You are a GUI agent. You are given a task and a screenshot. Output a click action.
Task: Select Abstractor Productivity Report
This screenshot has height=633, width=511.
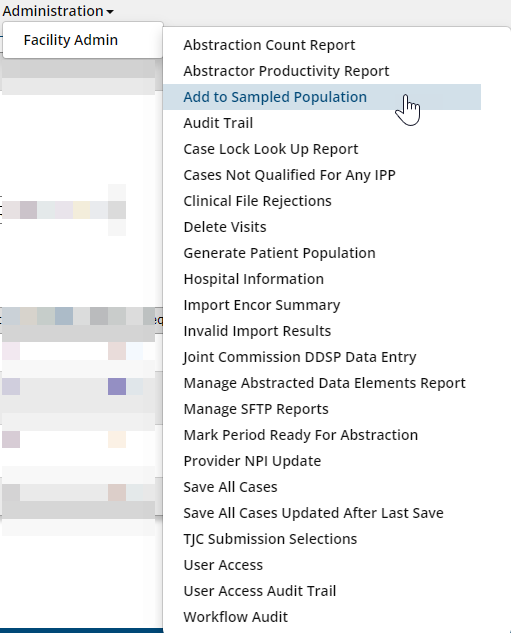click(x=286, y=71)
